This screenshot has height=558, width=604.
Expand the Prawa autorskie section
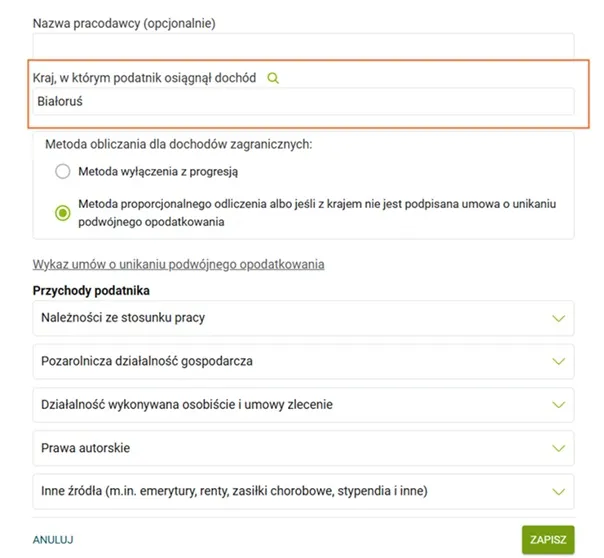[85, 448]
